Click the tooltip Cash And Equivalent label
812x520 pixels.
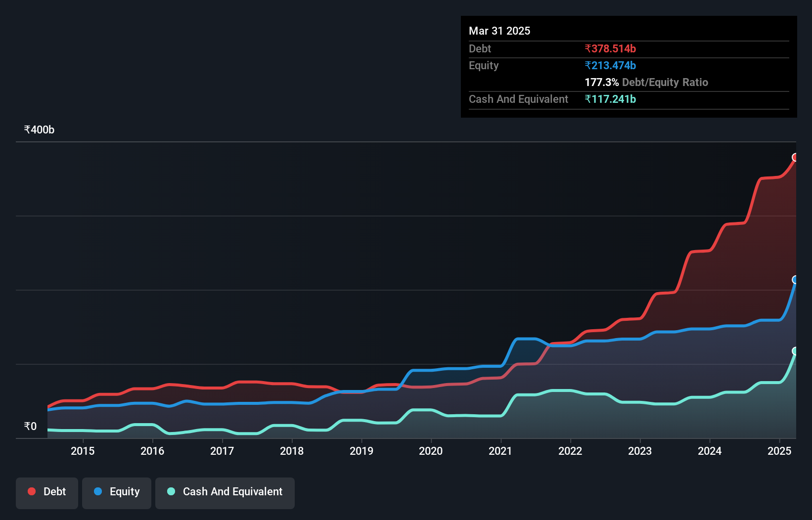point(518,99)
